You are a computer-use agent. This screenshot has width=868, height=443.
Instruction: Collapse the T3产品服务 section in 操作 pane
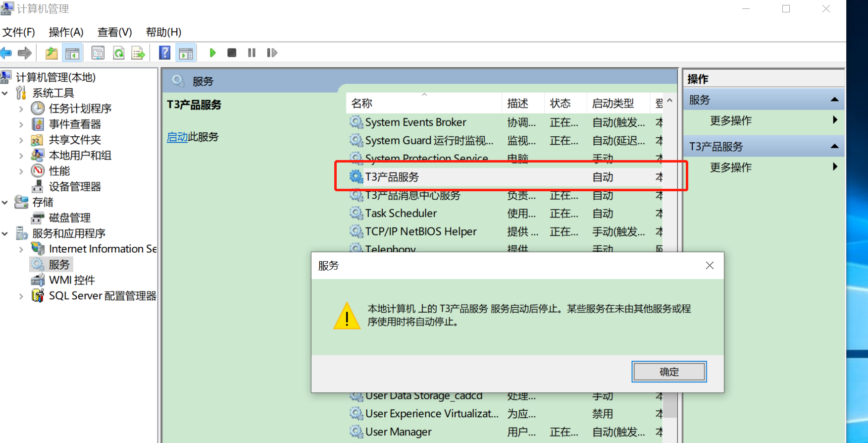834,146
